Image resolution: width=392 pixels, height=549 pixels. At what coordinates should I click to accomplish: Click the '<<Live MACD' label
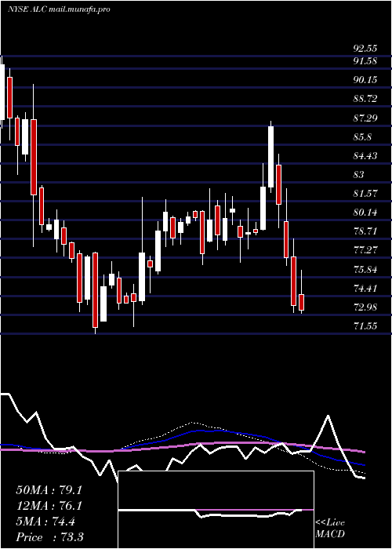click(330, 529)
